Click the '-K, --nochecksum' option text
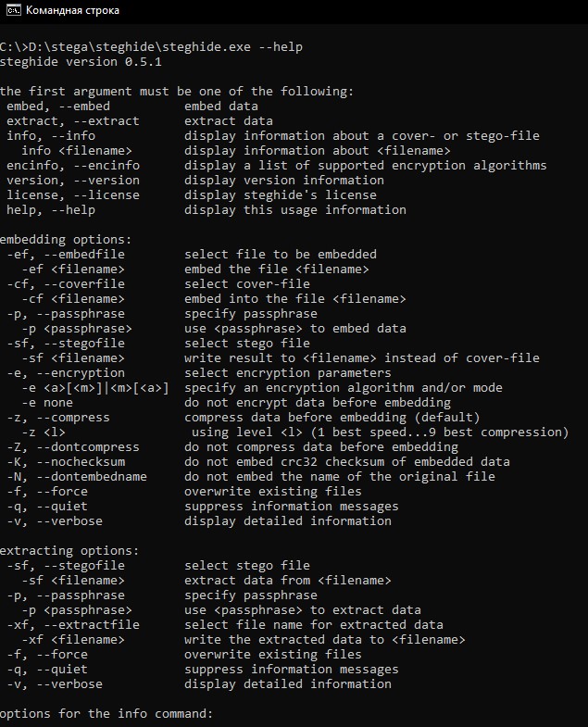588x727 pixels. [x=65, y=461]
